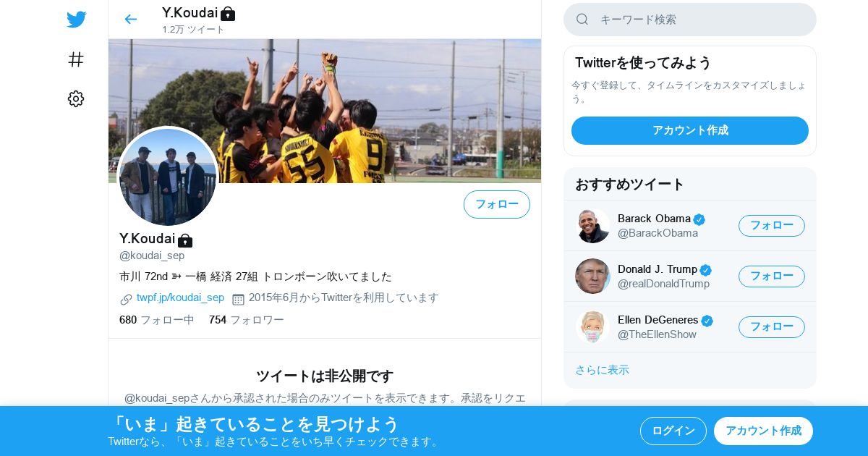Click Ellen DeGeneres's verified badge
Image resolution: width=868 pixels, height=456 pixels.
click(x=707, y=321)
